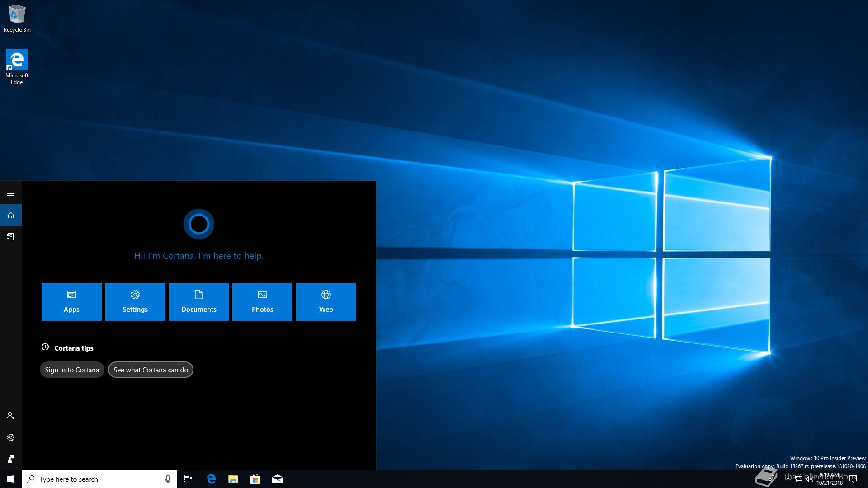
Task: Open the Mail app from the taskbar
Action: click(x=278, y=479)
